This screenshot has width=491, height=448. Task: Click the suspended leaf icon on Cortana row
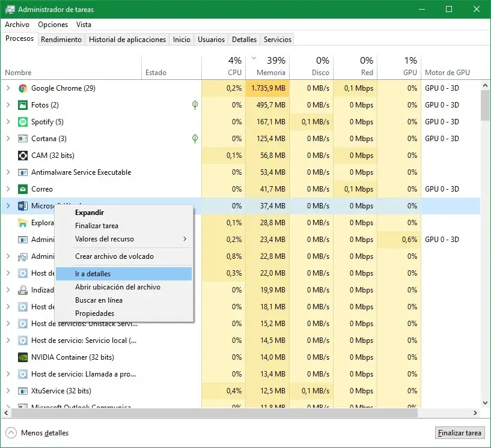[x=195, y=139]
